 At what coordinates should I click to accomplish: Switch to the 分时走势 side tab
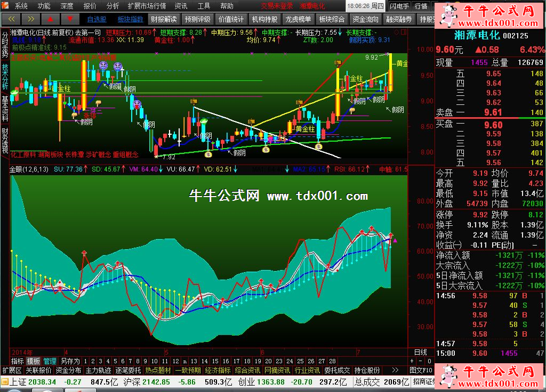point(5,45)
